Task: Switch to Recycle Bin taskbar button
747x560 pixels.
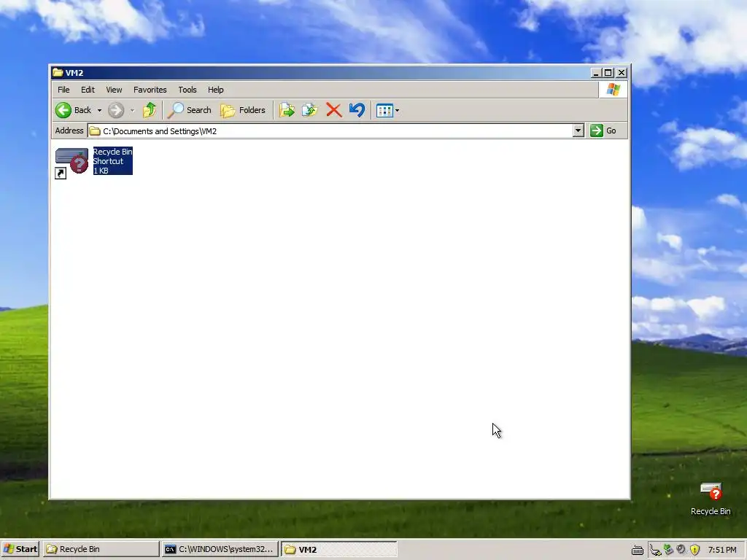Action: click(101, 549)
